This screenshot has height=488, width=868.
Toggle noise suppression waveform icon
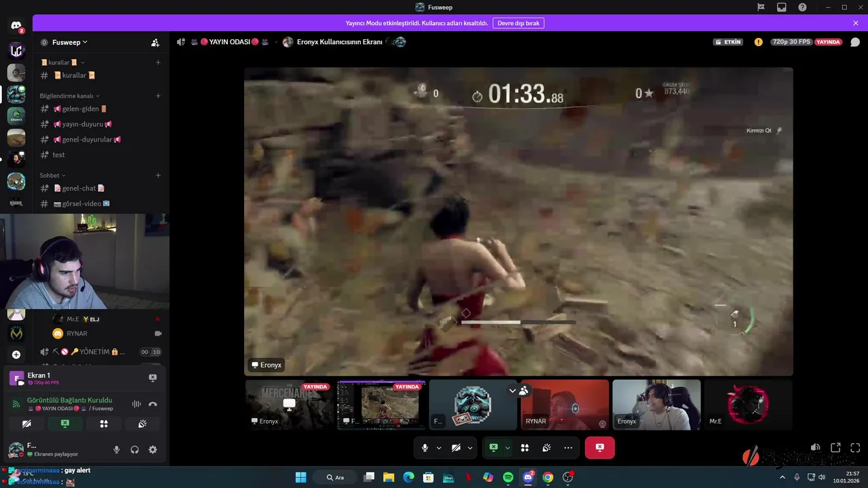tap(136, 404)
